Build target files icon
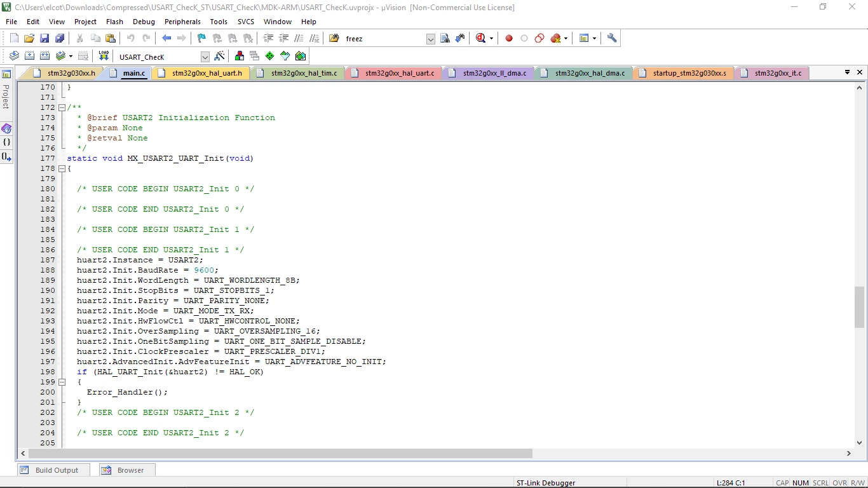Screen dimensions: 868x488 coord(29,56)
